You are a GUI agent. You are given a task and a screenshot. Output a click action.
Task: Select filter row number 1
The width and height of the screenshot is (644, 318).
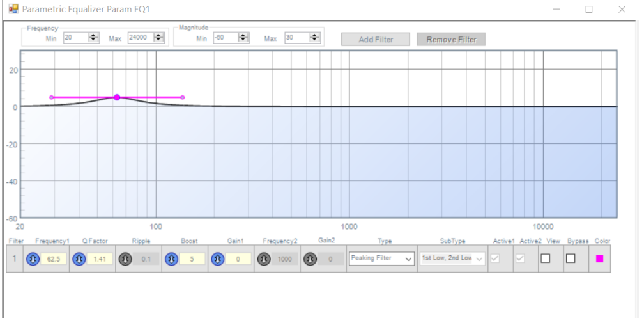(15, 258)
